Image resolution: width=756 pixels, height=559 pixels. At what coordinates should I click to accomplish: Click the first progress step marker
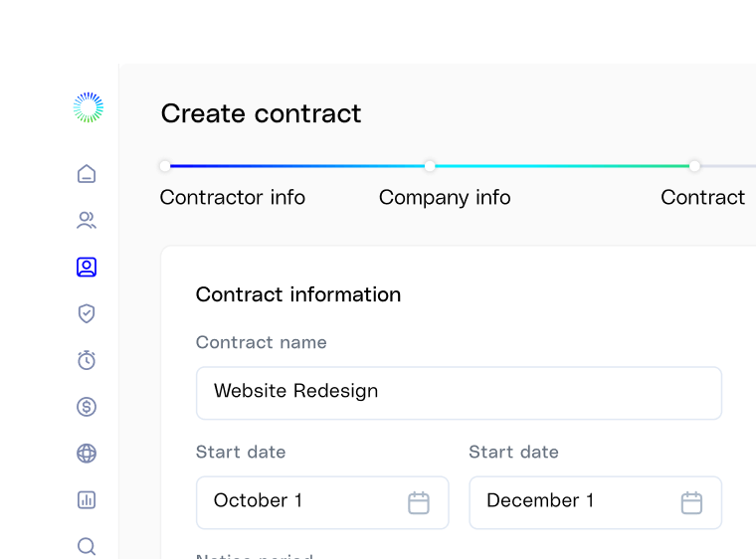[x=165, y=166]
